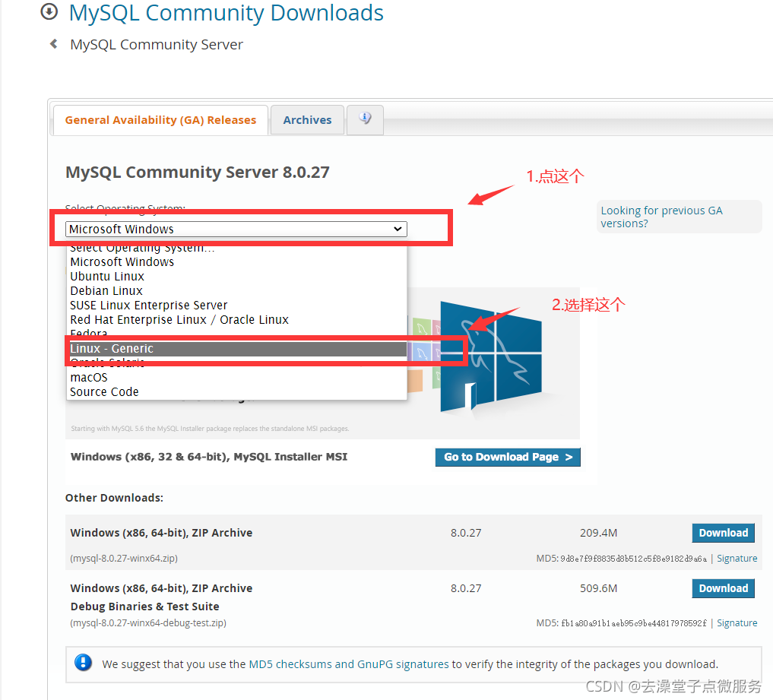Click the MySQL Community Server 8.0.27 heading

[x=197, y=172]
